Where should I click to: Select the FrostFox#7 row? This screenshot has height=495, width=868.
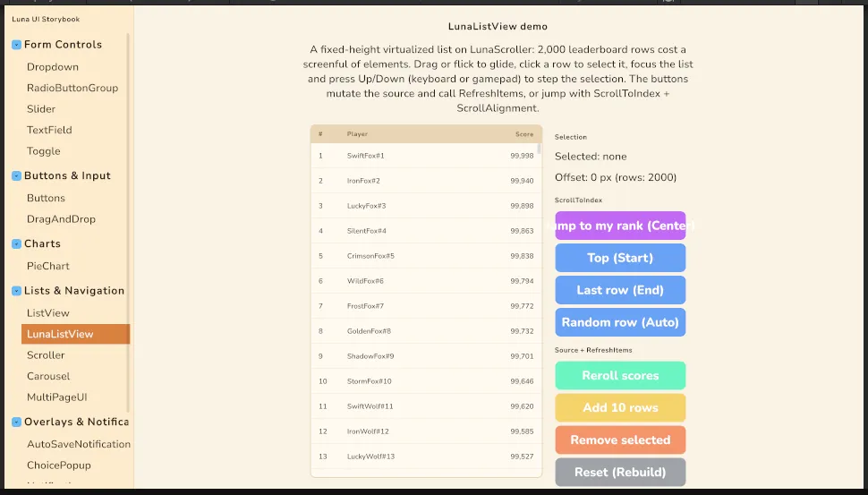(x=426, y=306)
